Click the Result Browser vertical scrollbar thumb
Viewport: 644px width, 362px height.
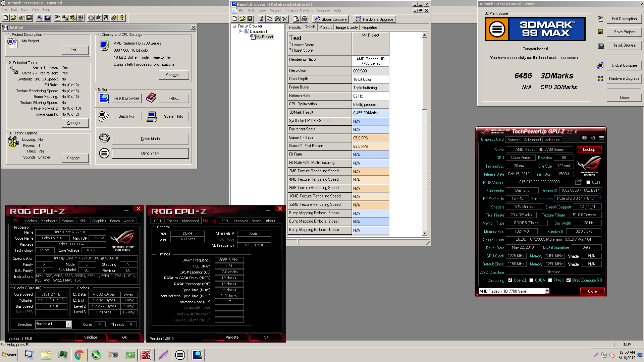click(x=424, y=74)
